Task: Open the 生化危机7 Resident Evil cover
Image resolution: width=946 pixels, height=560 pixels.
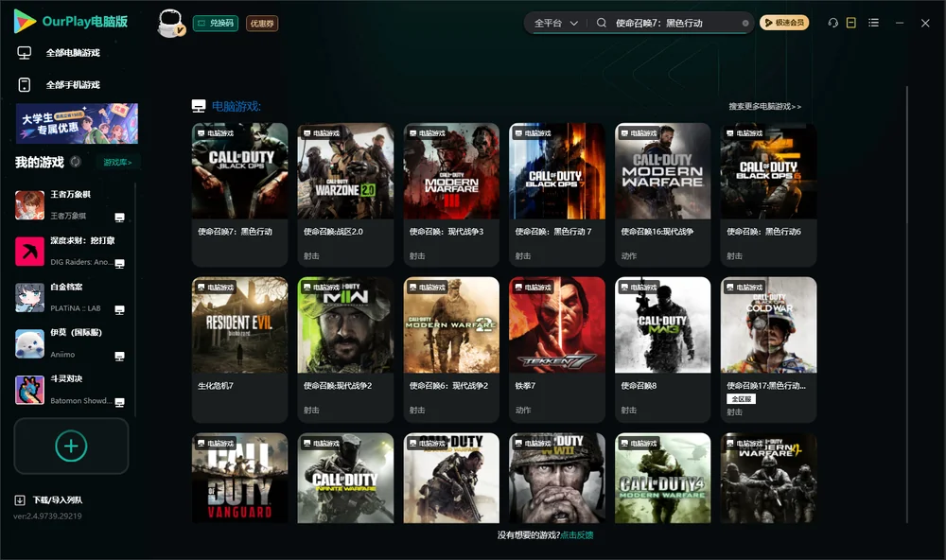Action: click(239, 324)
